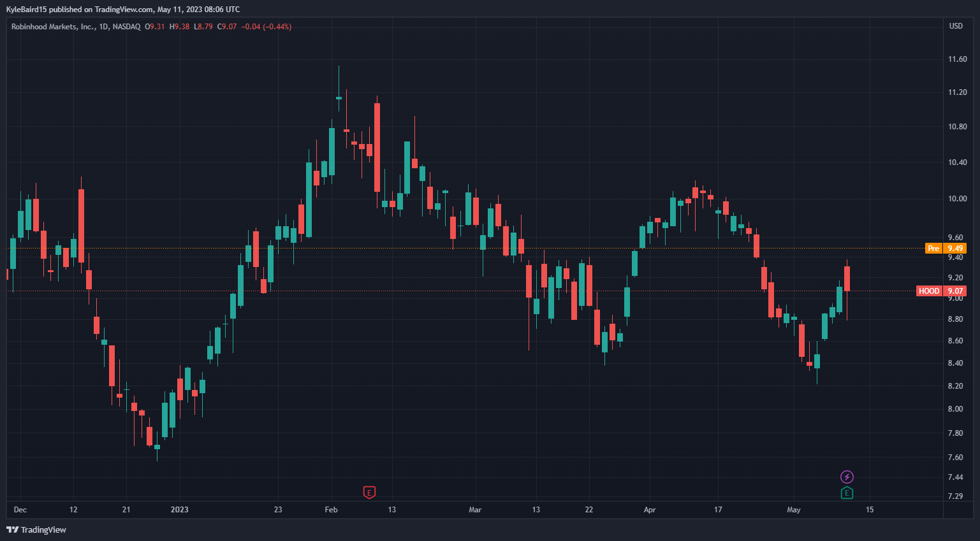
Task: Click the red earnings E marker near February
Action: coord(369,492)
